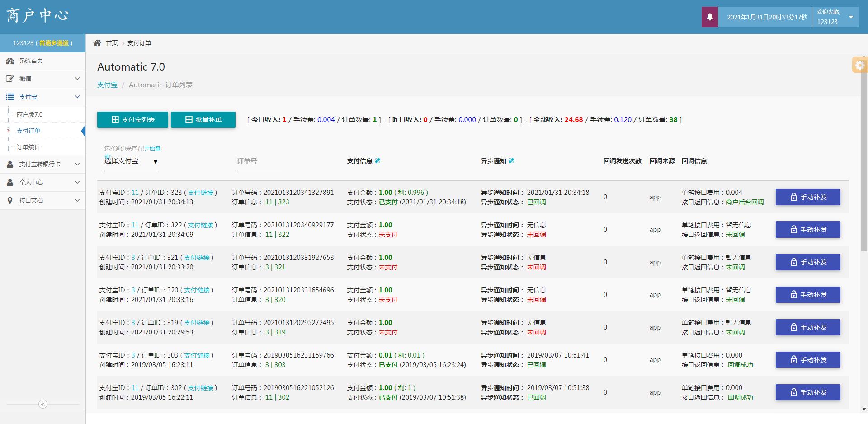
Task: Select 商户版7.0 in sidebar submenu
Action: pos(30,114)
